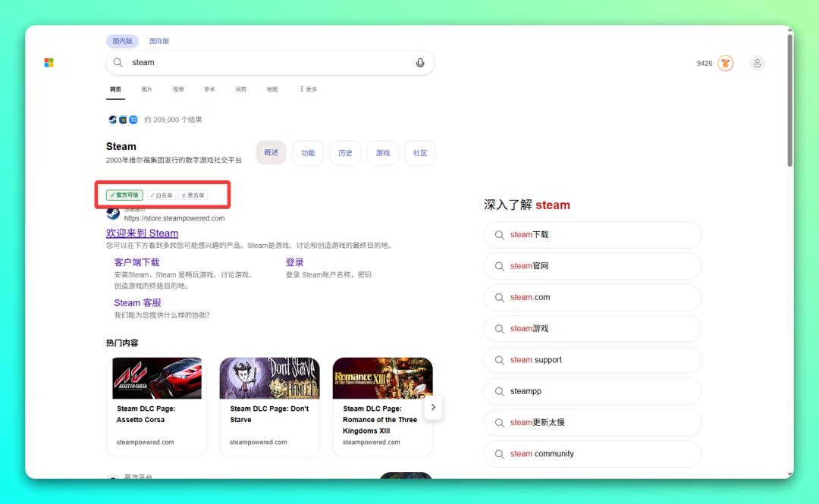The width and height of the screenshot is (819, 504).
Task: Select the 学术 search tab
Action: (x=209, y=89)
